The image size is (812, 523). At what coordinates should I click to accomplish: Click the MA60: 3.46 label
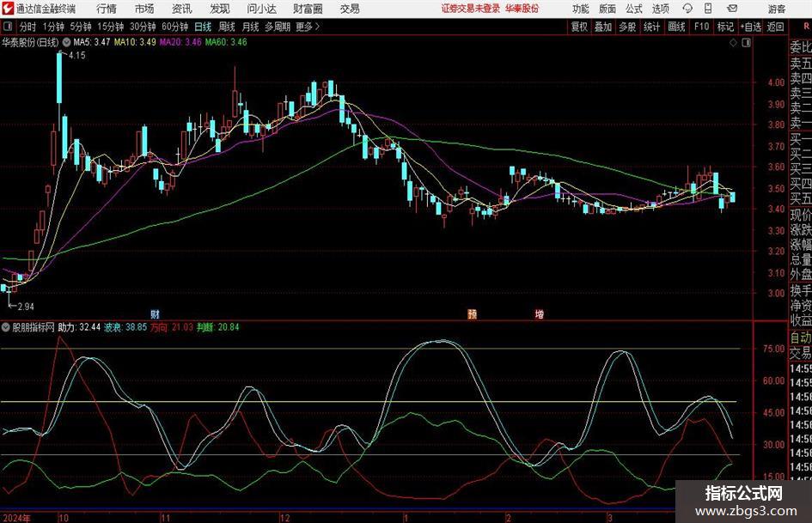(226, 42)
